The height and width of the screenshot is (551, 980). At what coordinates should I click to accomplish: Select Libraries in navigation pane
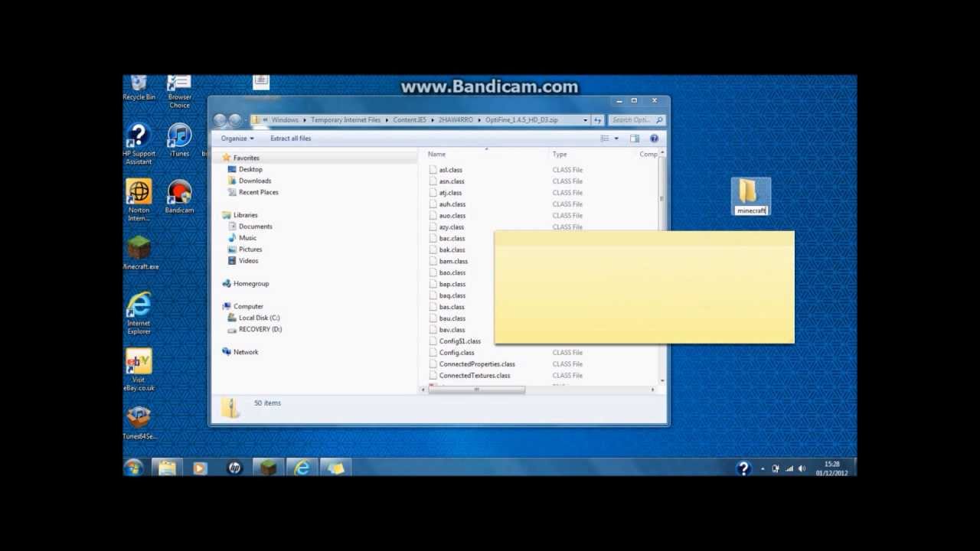[245, 215]
